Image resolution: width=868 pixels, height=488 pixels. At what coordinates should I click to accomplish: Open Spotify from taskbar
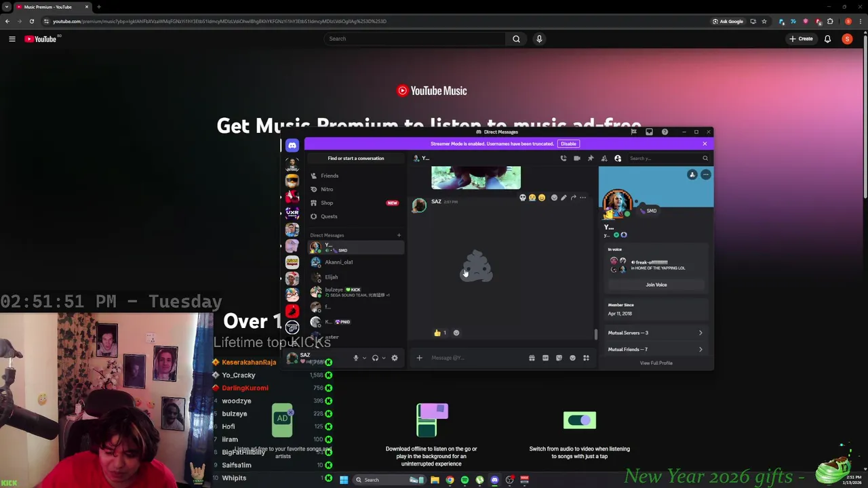pos(465,480)
